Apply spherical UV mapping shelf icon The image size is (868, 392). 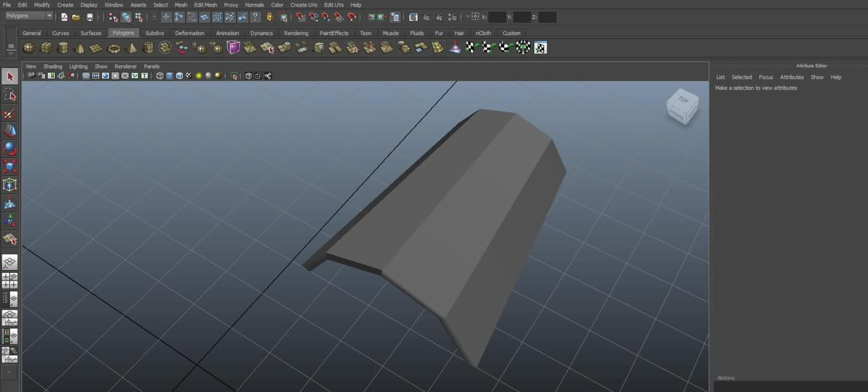(x=506, y=48)
